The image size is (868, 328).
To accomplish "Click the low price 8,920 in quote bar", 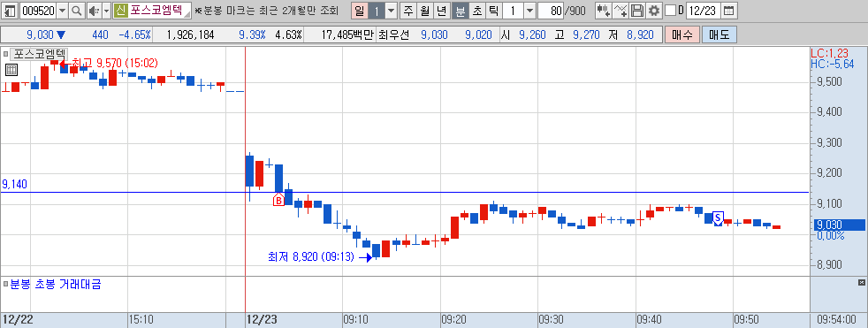I will click(x=640, y=34).
